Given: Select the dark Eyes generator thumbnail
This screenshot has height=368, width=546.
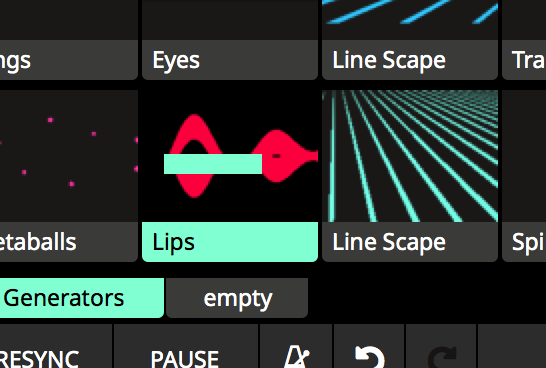Looking at the screenshot, I should tap(230, 20).
